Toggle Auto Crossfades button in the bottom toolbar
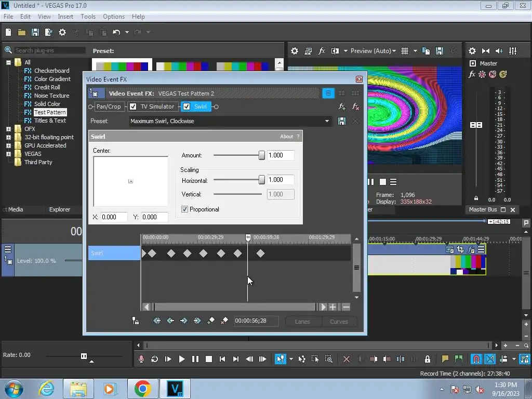 pyautogui.click(x=490, y=359)
